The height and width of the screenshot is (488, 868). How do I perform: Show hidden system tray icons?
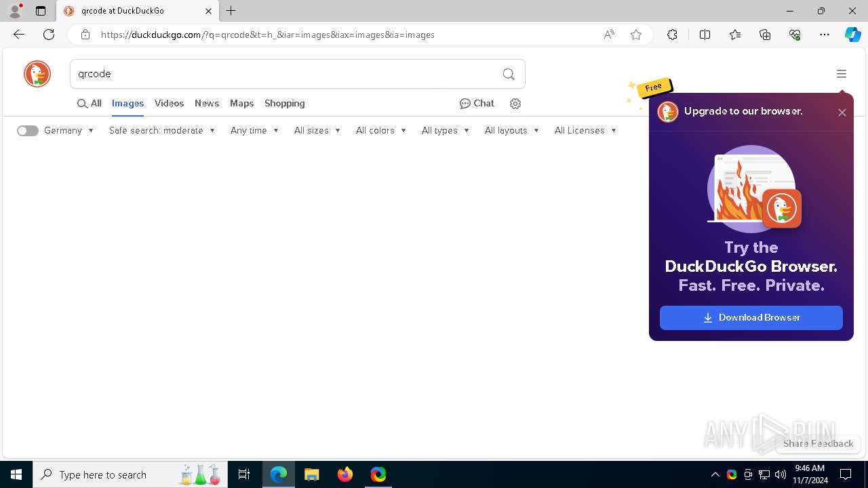(715, 474)
